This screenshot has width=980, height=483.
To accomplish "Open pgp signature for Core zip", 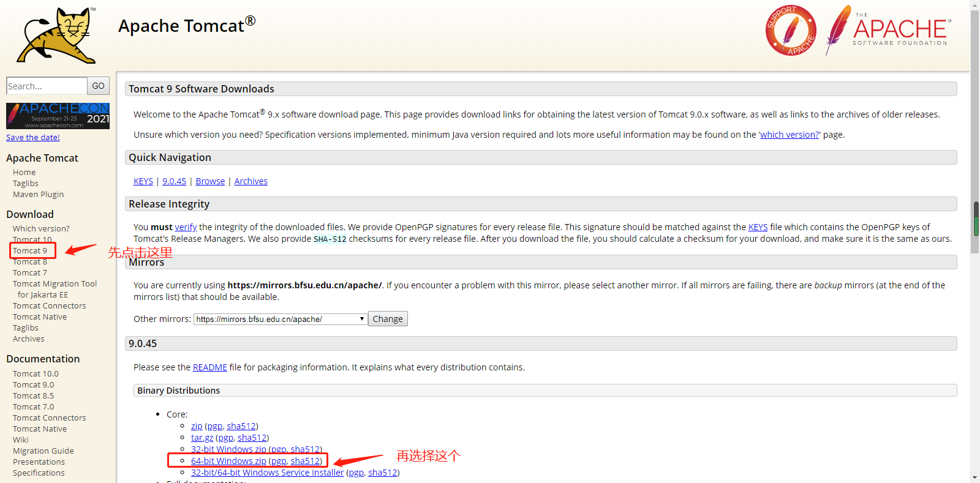I will click(215, 426).
